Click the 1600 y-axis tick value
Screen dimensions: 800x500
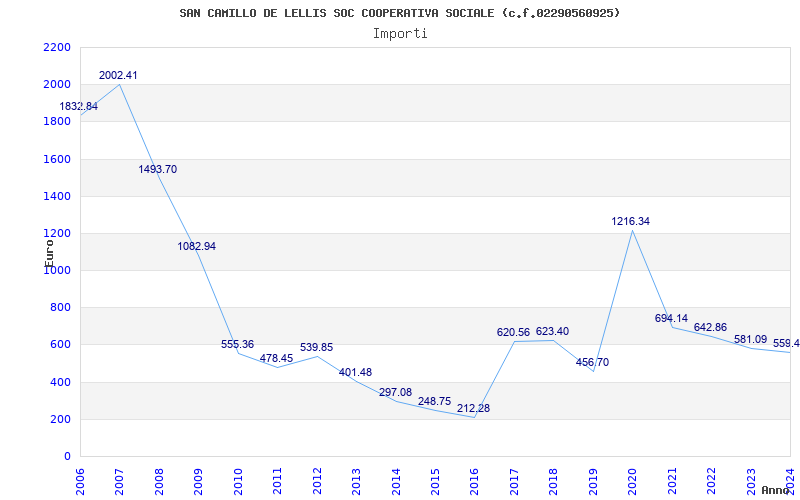[57, 159]
